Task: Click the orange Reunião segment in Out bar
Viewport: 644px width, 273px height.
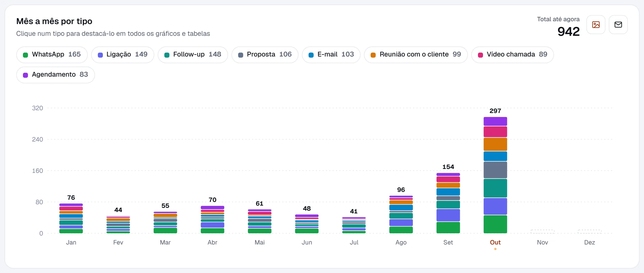Action: click(495, 144)
